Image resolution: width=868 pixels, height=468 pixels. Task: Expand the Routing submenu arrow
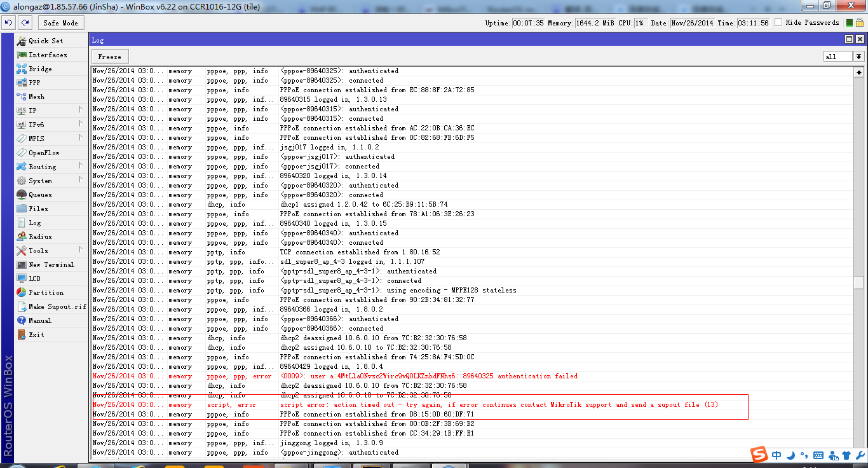81,166
